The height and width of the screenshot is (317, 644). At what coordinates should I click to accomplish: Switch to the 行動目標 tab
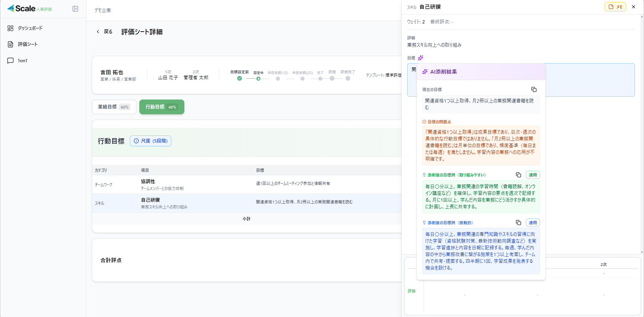tap(162, 107)
